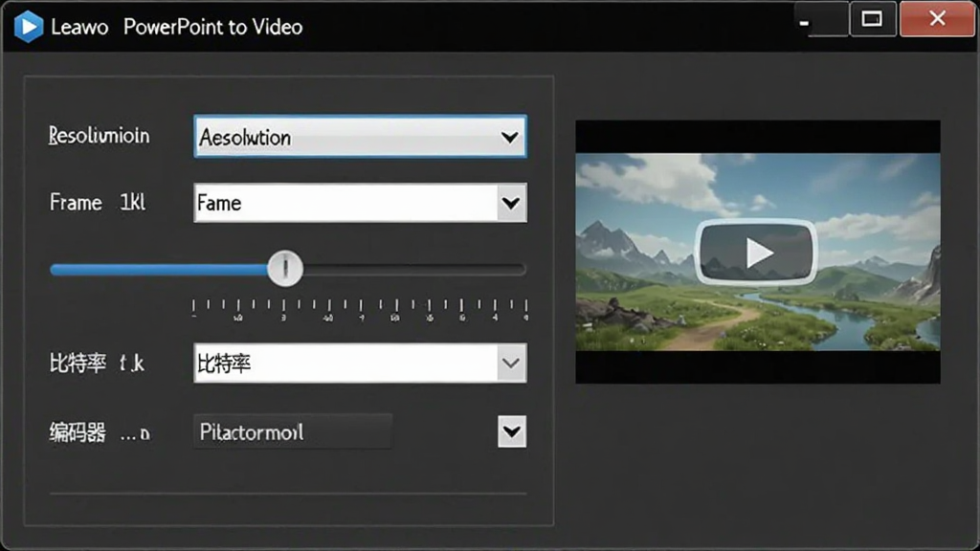
Task: Expand the Aesolwtion dropdown arrow
Action: (x=509, y=137)
